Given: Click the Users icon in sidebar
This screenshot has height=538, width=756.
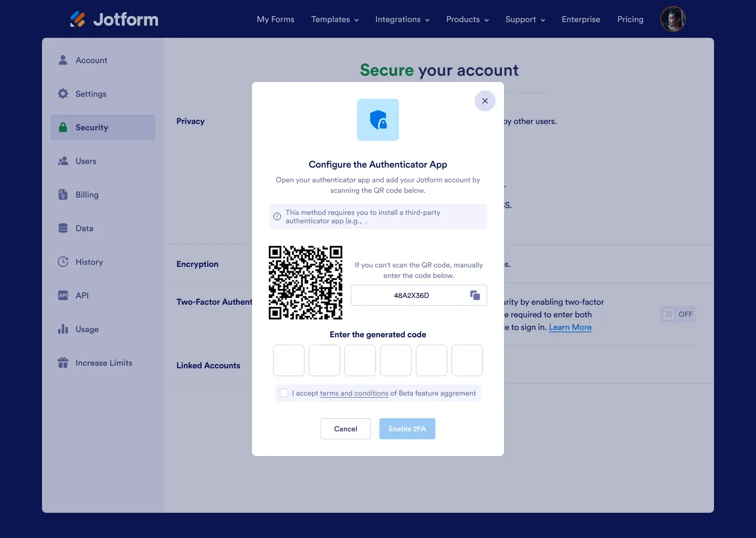Looking at the screenshot, I should pyautogui.click(x=63, y=161).
